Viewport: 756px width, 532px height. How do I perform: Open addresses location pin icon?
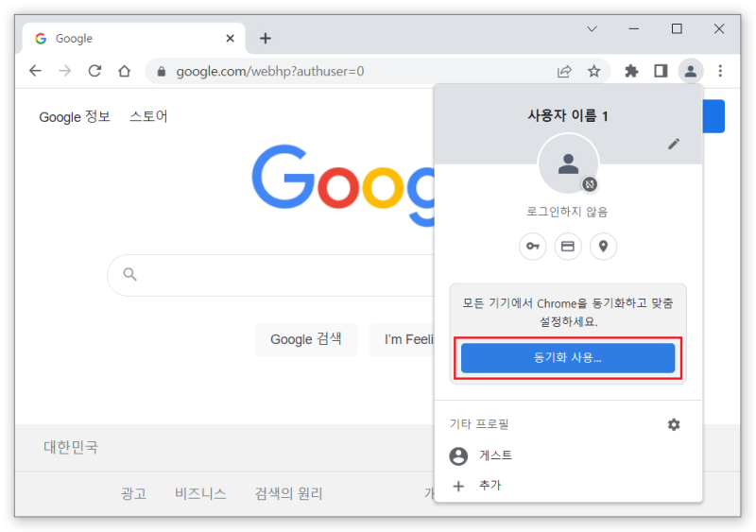point(603,247)
